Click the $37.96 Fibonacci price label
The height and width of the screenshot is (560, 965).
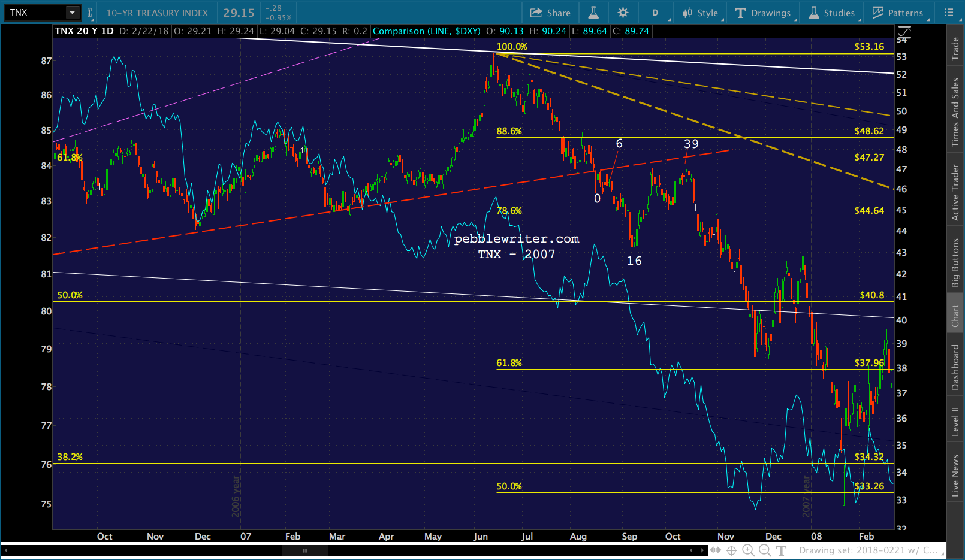[869, 363]
